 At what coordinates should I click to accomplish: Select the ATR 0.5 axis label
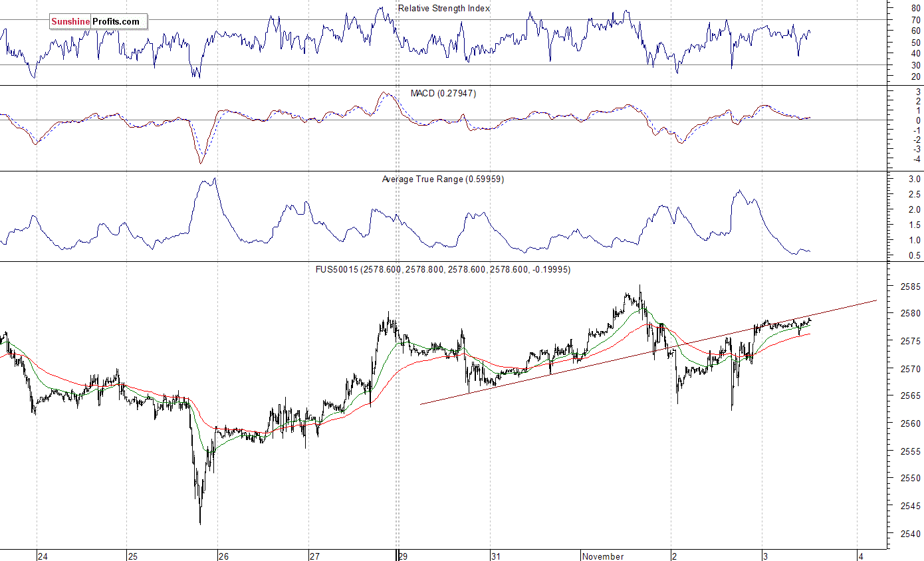915,255
